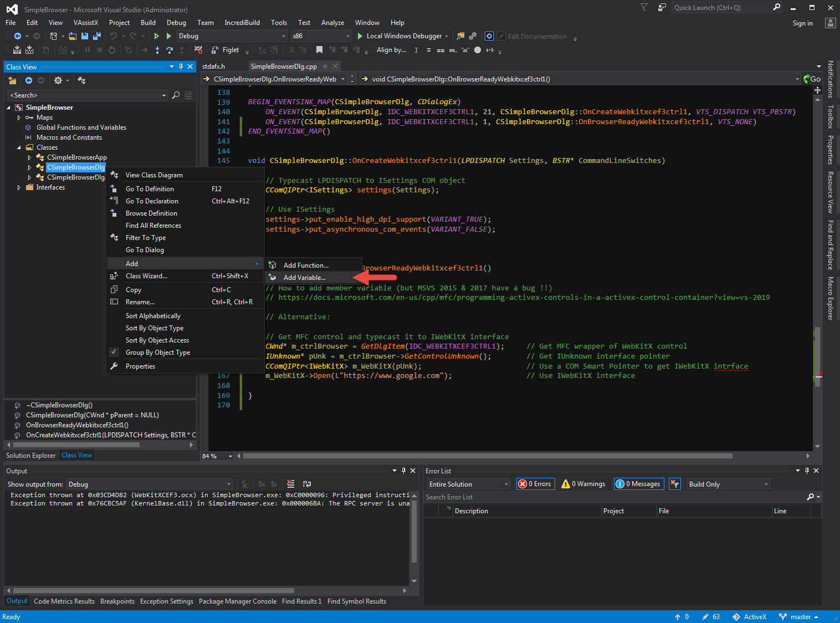Select Go To Definition menu entry

[185, 189]
